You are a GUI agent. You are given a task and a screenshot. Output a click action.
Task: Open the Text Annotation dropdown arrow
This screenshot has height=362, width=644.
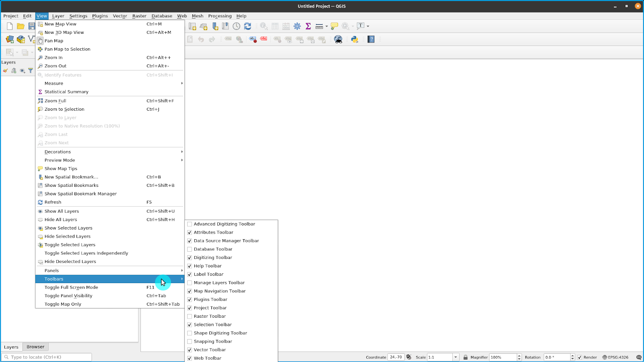tap(368, 26)
